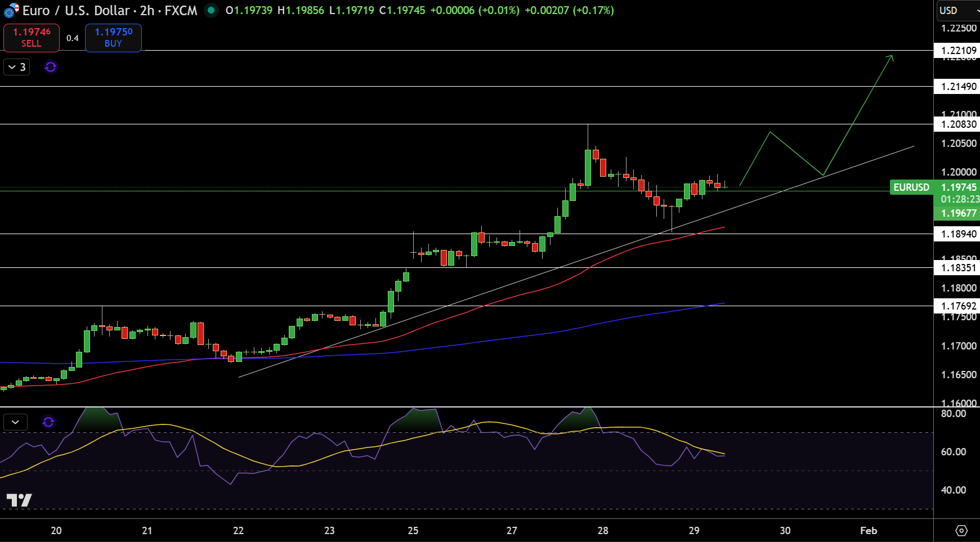The width and height of the screenshot is (980, 542).
Task: Click the 1.16500 price scale value
Action: pos(959,375)
